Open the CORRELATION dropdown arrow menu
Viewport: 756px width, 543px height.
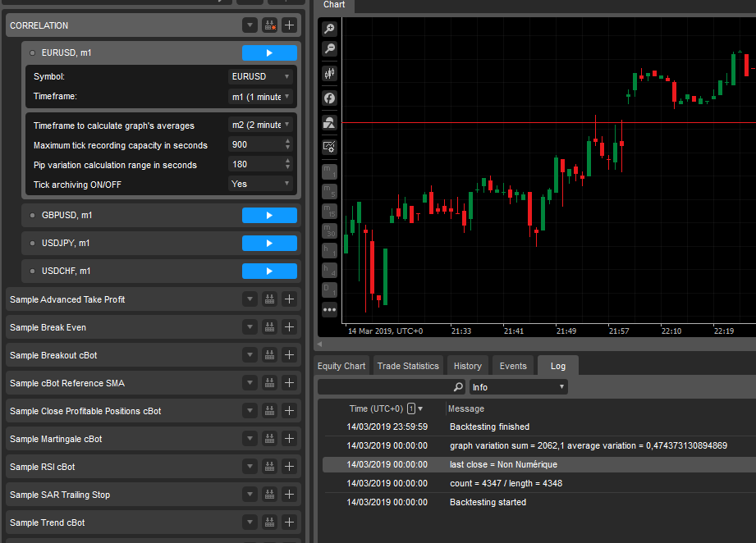pyautogui.click(x=250, y=25)
